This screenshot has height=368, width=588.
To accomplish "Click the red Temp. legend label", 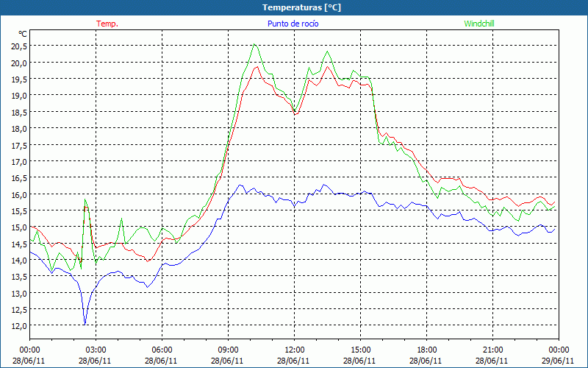I will point(107,24).
